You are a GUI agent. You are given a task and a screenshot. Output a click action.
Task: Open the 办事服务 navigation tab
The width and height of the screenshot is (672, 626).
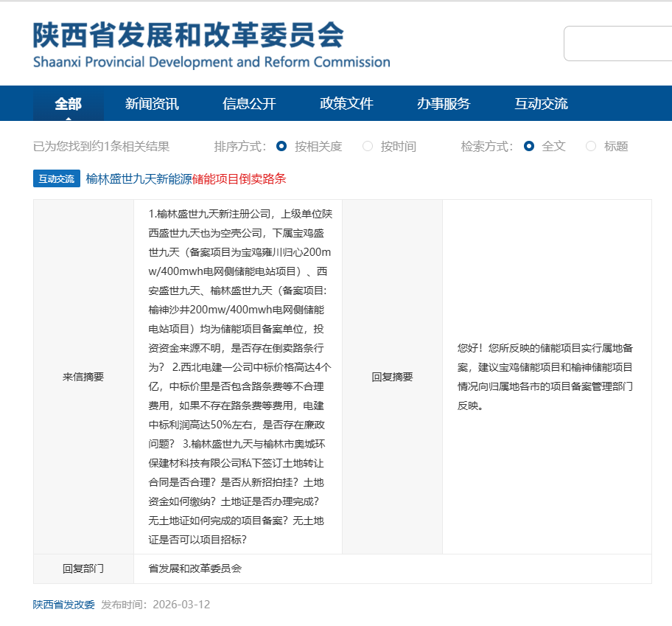[x=444, y=104]
